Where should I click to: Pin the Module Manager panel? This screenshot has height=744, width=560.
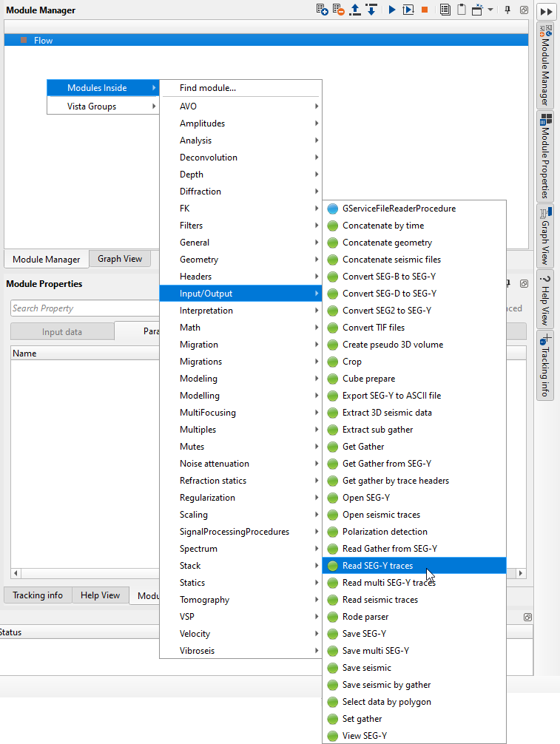click(507, 10)
